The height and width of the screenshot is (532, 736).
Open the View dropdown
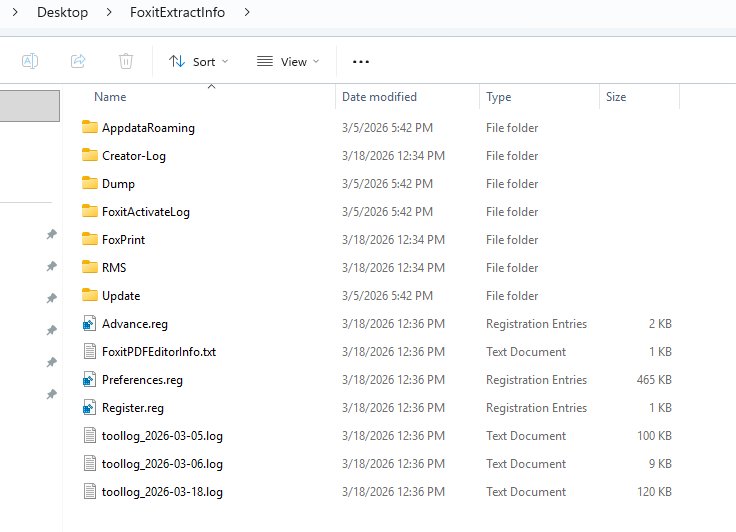[288, 62]
